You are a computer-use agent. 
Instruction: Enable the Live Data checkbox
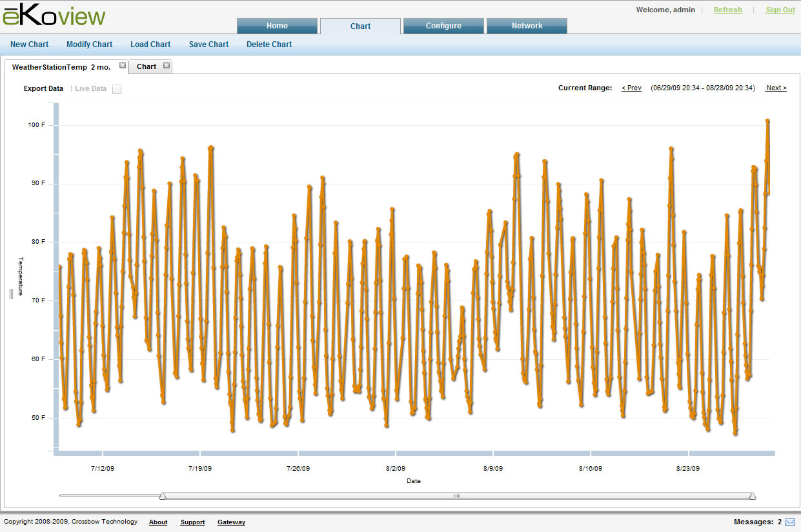[x=117, y=89]
